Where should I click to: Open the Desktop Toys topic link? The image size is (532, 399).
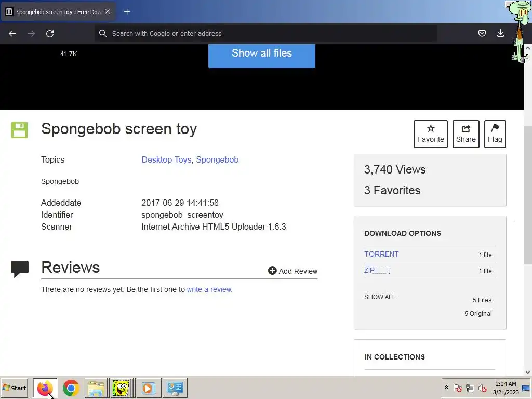pos(166,159)
